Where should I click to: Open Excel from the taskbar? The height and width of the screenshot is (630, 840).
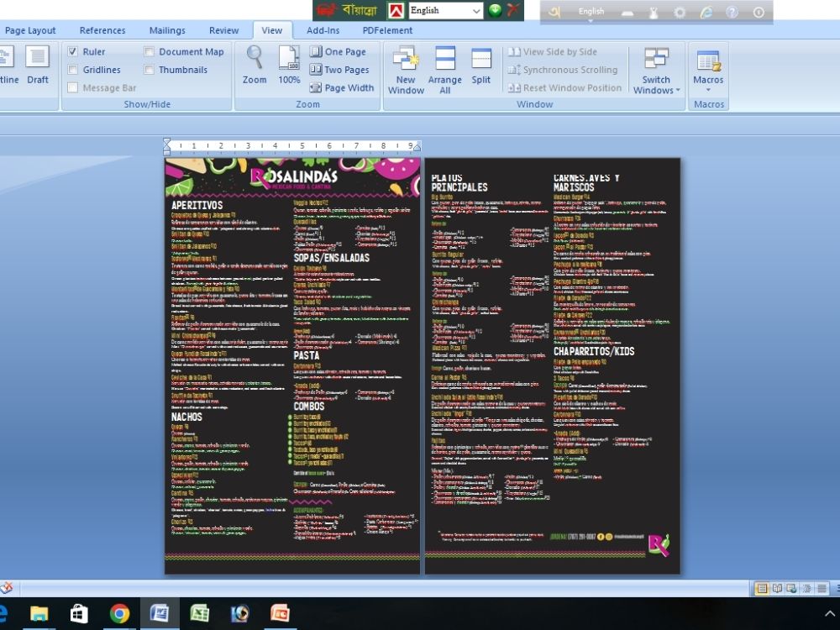(x=200, y=613)
